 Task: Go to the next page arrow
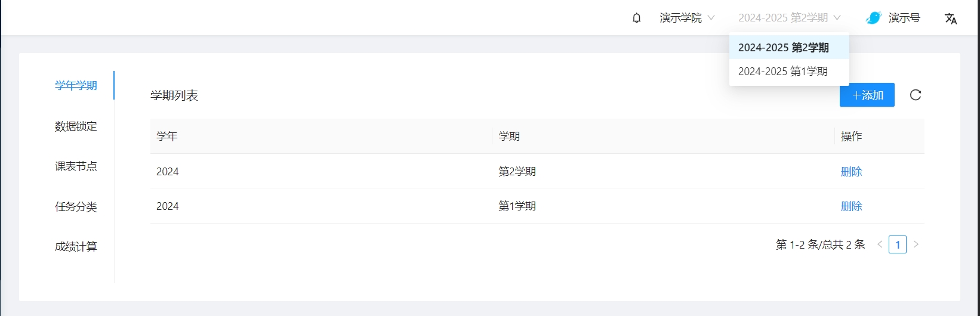click(x=916, y=244)
